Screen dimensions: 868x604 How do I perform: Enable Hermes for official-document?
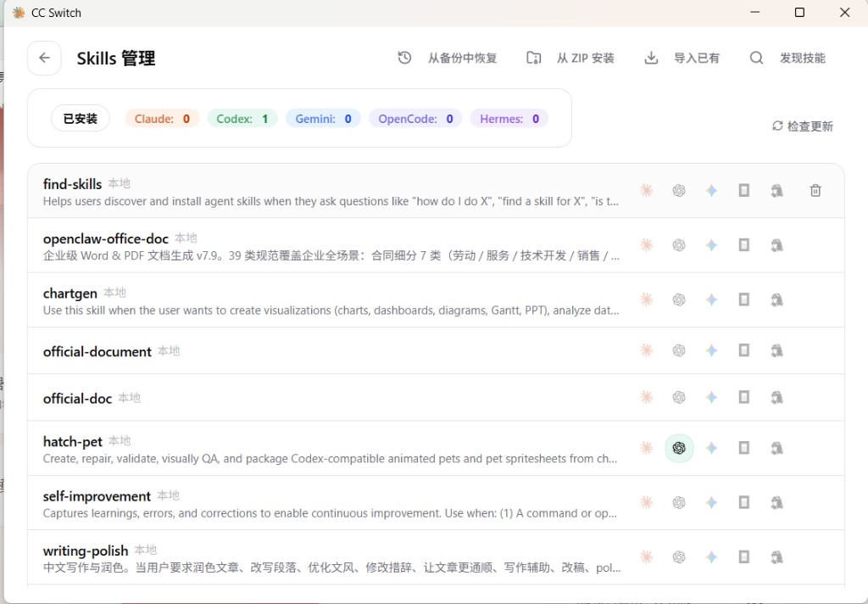click(776, 350)
